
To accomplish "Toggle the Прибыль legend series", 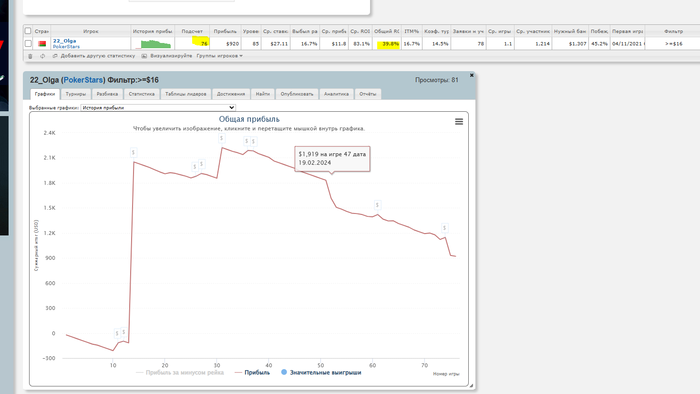I will coord(252,373).
